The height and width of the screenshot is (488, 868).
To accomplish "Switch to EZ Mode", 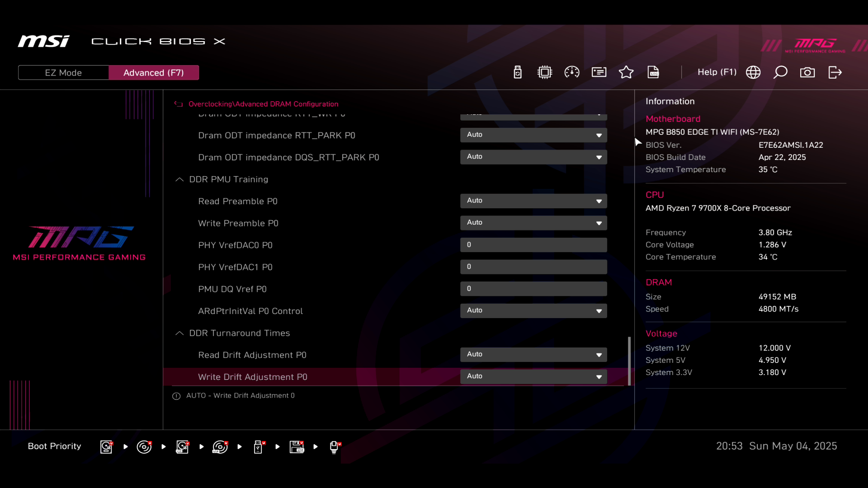I will point(63,73).
